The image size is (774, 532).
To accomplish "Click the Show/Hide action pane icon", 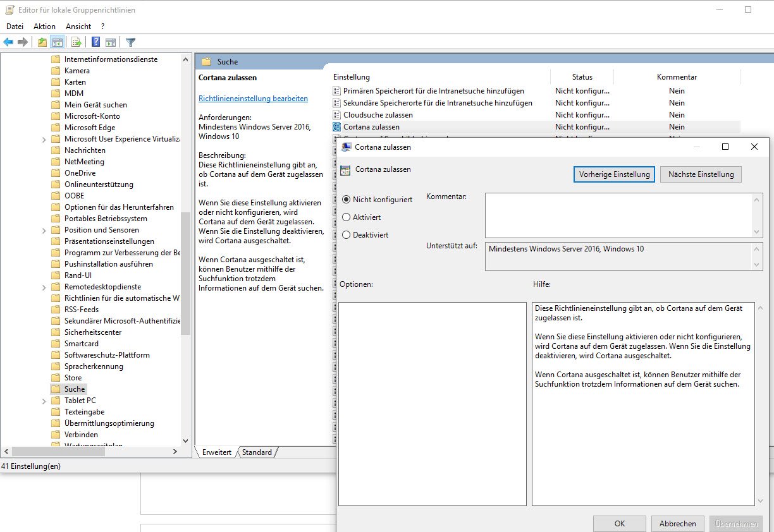I will 111,42.
